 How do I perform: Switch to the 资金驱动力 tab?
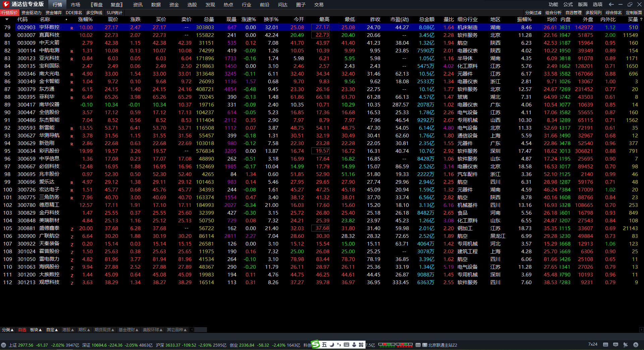click(x=32, y=13)
